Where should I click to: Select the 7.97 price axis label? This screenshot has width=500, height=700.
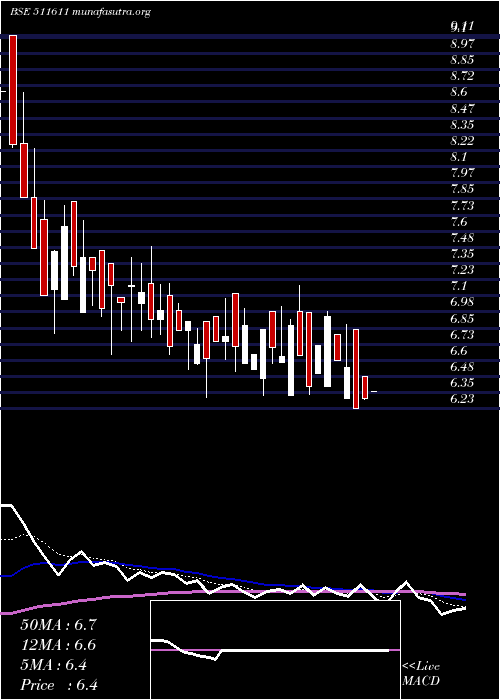tap(462, 173)
